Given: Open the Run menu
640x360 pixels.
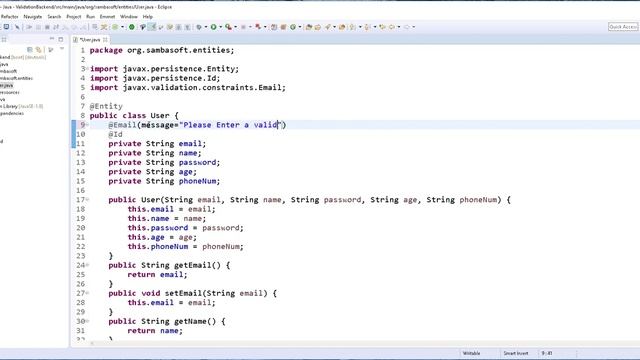Looking at the screenshot, I should pyautogui.click(x=90, y=17).
